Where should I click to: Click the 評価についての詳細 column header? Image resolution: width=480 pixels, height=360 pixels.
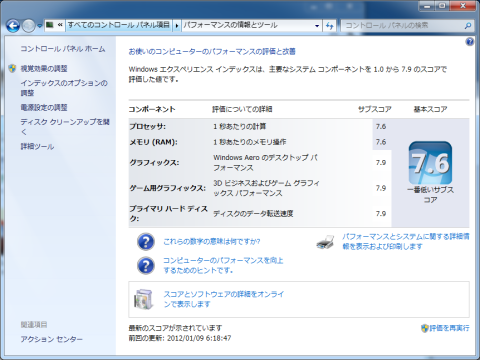[x=242, y=109]
